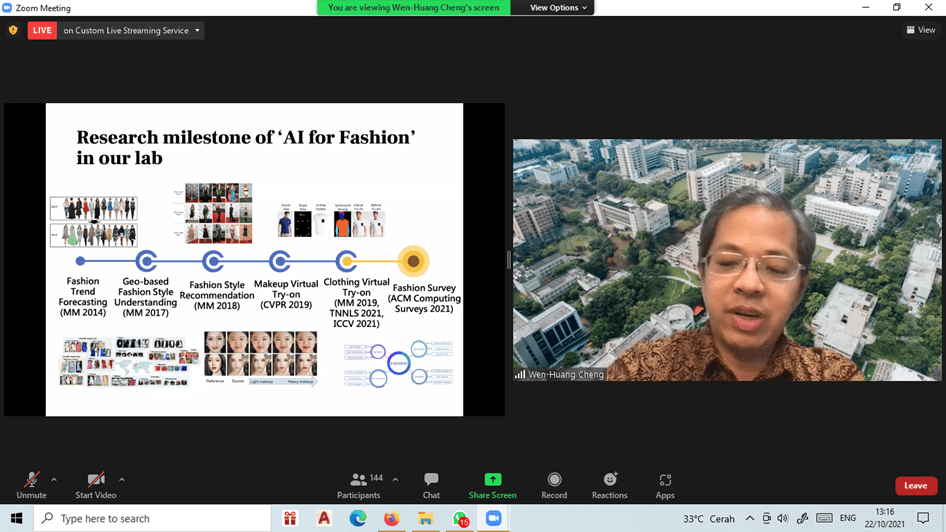Open the Chat panel
Viewport: 946px width, 532px height.
[x=431, y=485]
